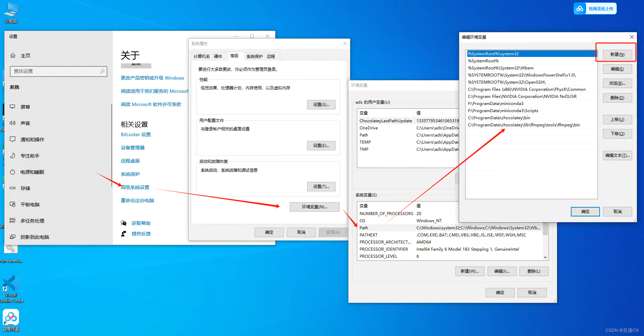This screenshot has height=336, width=644.
Task: Open Tablet (平板电脑) icon in Settings
Action: point(13,204)
